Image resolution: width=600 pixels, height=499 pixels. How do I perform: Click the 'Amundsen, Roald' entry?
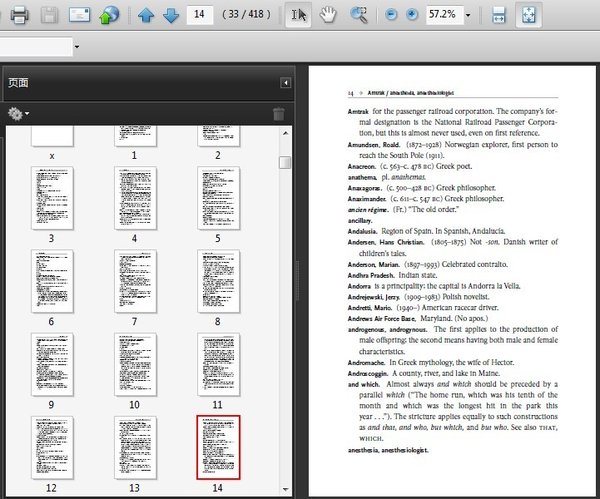tap(374, 145)
